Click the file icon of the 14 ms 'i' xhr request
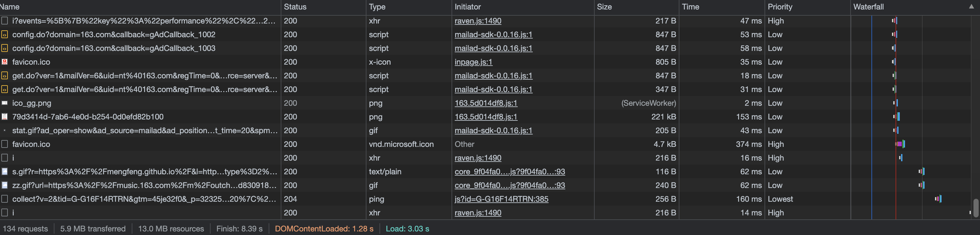980x235 pixels. pyautogui.click(x=5, y=212)
